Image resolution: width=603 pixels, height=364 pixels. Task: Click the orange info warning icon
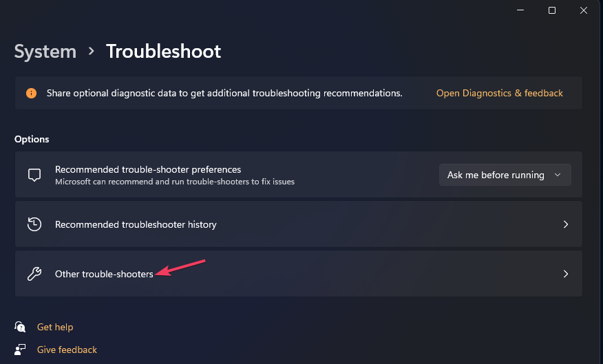tap(31, 93)
